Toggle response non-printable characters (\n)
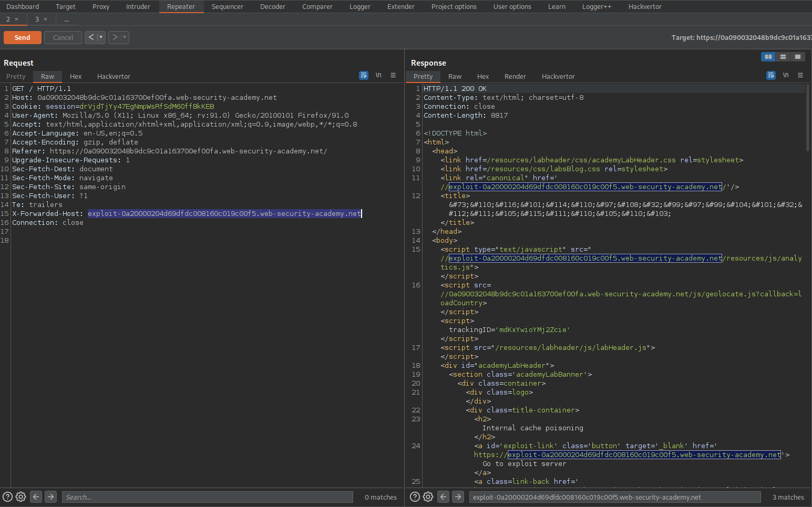Screen dimensions: 812x507 pyautogui.click(x=786, y=76)
